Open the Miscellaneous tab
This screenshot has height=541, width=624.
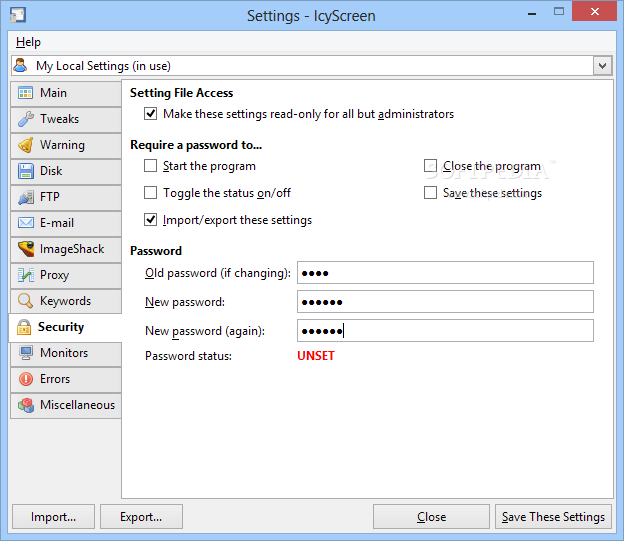tap(66, 405)
